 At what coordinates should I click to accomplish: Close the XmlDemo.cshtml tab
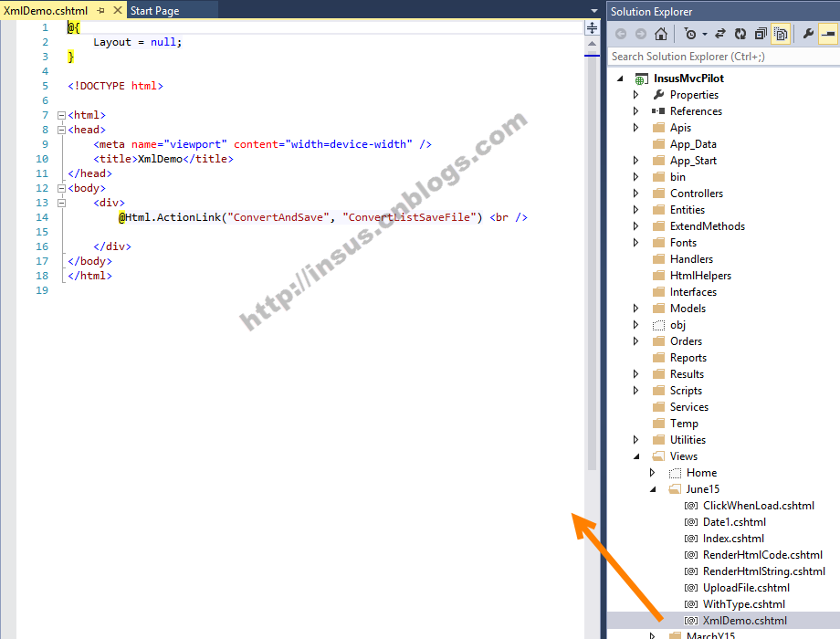point(117,10)
